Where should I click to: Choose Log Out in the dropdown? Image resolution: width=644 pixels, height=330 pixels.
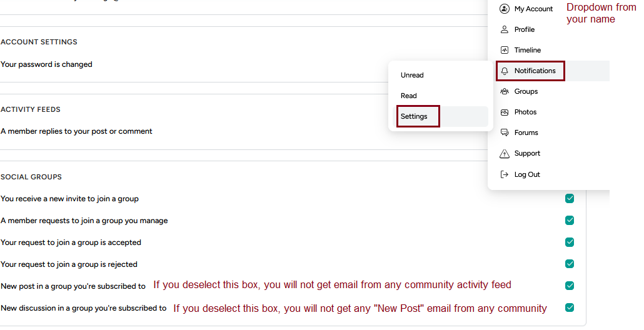click(527, 174)
